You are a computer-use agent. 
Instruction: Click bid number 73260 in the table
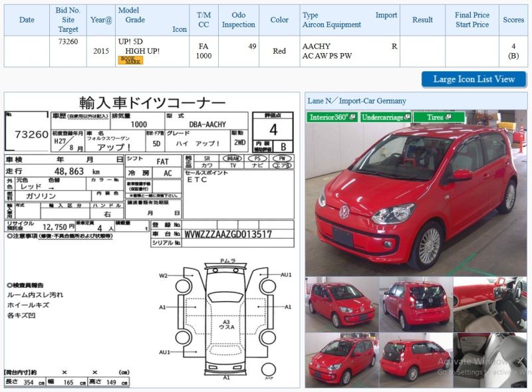coord(68,42)
